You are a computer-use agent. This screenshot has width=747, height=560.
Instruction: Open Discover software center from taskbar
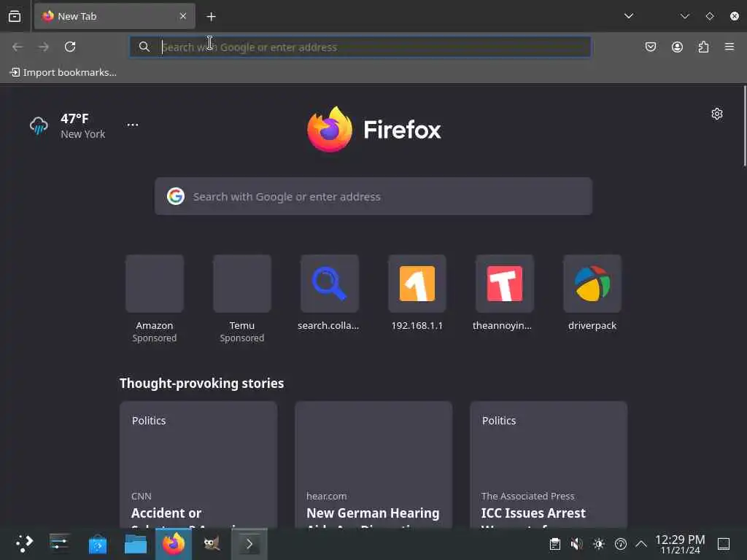(98, 544)
